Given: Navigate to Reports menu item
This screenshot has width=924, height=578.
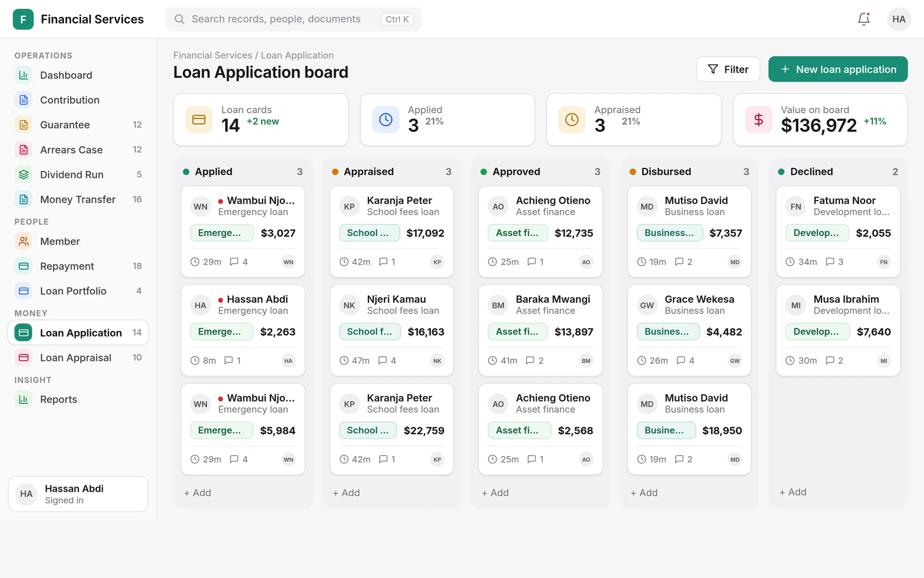Looking at the screenshot, I should pyautogui.click(x=78, y=399).
